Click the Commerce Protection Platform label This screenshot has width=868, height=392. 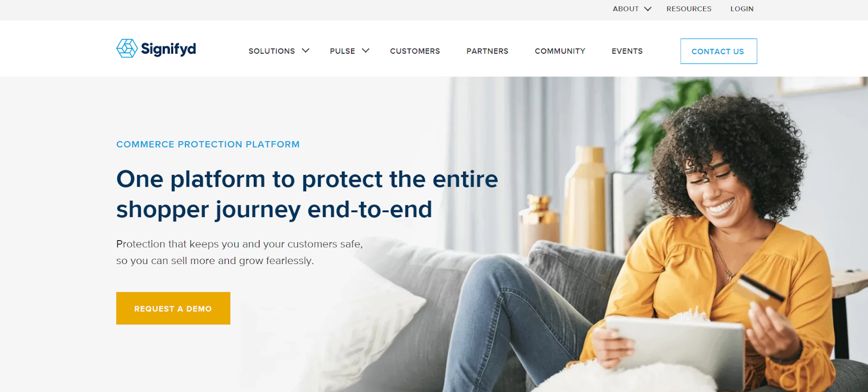(x=208, y=144)
